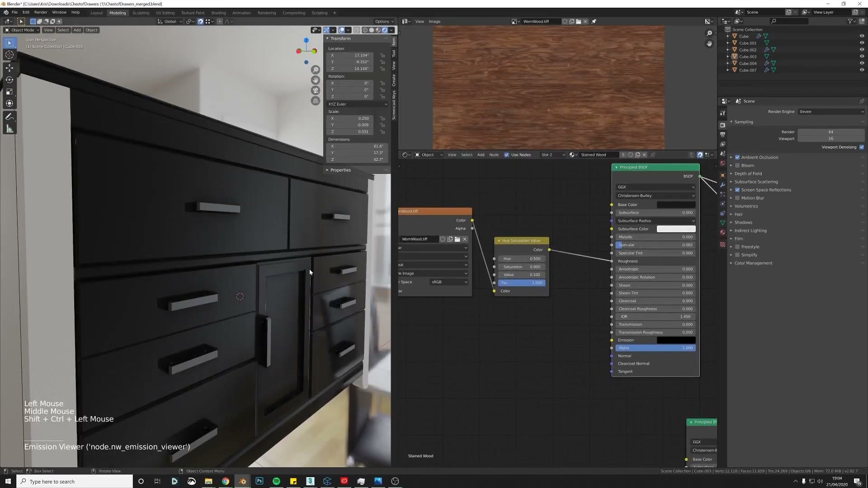Image resolution: width=868 pixels, height=488 pixels.
Task: Expand the Color Management panel
Action: coord(753,263)
